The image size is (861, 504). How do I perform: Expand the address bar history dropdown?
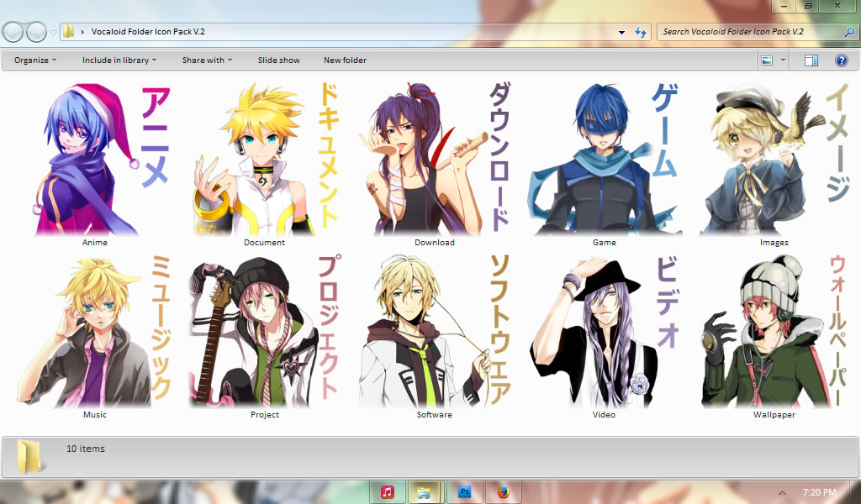[x=621, y=33]
